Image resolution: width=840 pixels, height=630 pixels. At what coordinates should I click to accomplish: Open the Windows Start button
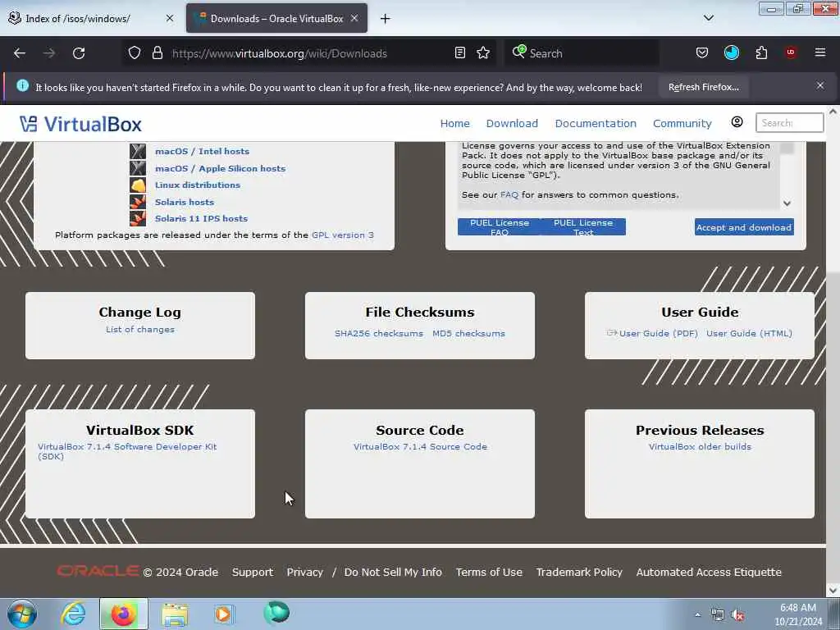point(22,614)
